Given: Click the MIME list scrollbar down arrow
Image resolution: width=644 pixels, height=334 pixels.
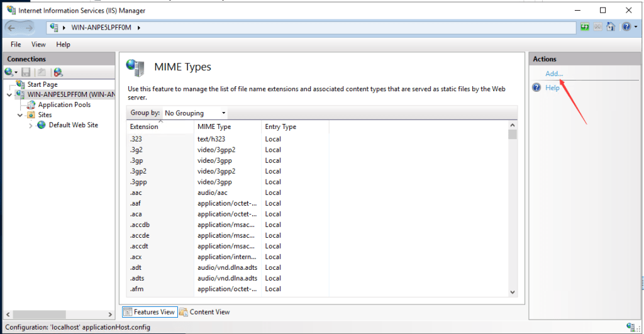Looking at the screenshot, I should point(513,292).
